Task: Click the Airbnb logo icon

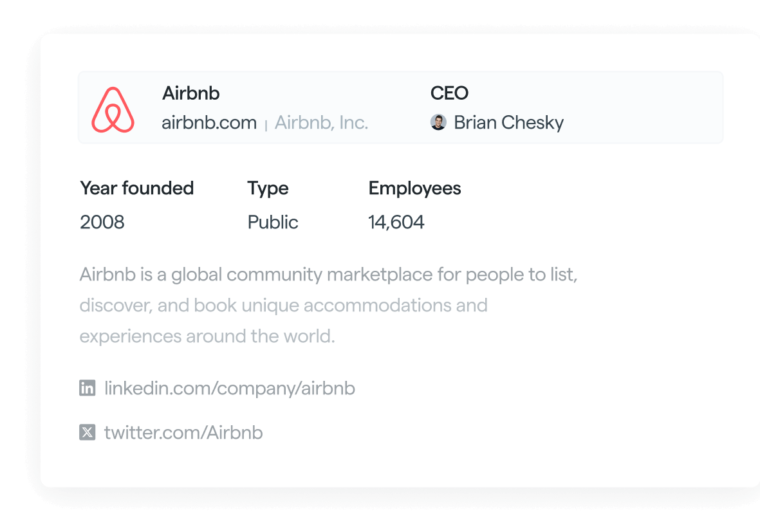Action: [113, 109]
